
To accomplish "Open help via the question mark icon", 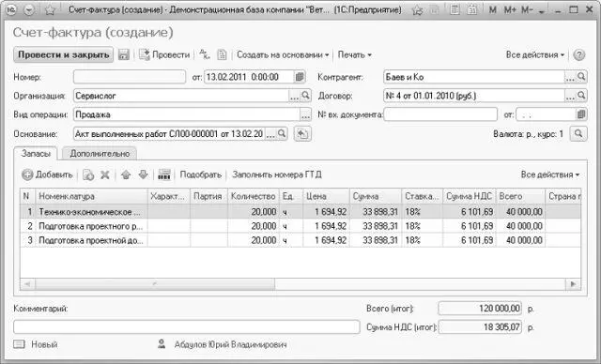I will [578, 55].
